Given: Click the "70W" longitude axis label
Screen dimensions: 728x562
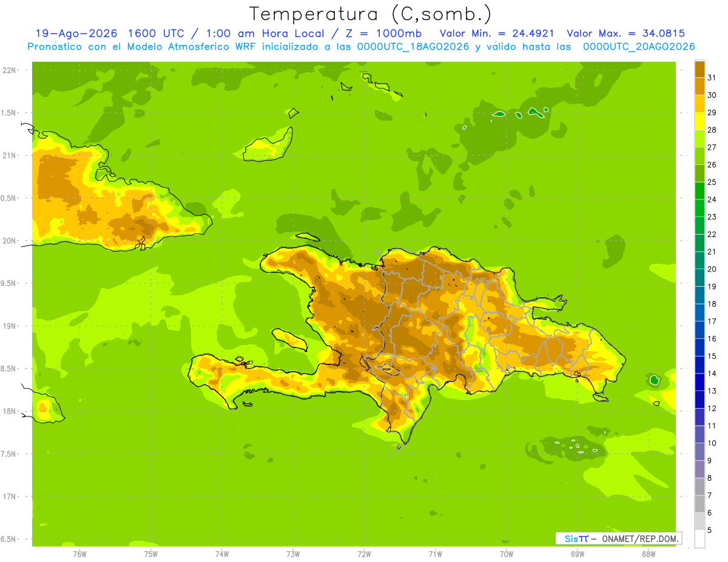Looking at the screenshot, I should 507,554.
